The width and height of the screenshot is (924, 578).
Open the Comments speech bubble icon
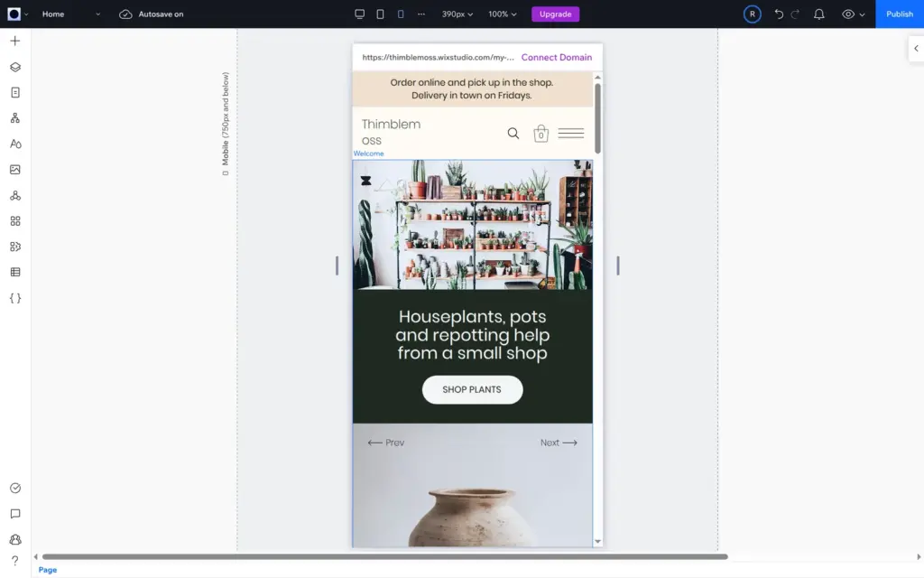click(x=15, y=514)
